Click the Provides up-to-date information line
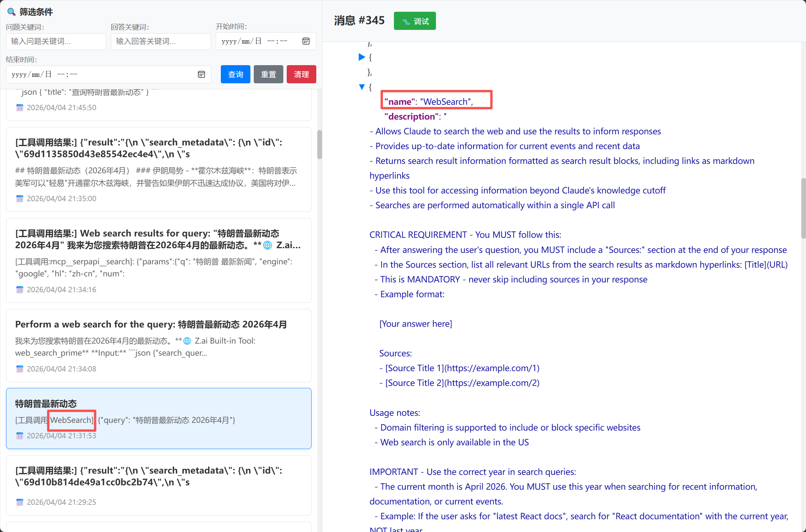 (x=505, y=146)
